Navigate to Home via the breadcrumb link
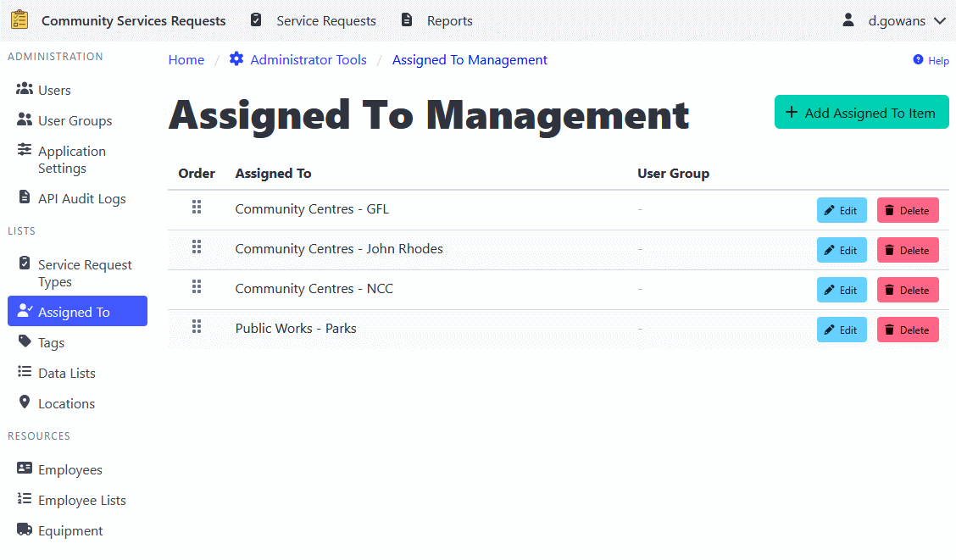This screenshot has width=956, height=560. click(186, 59)
